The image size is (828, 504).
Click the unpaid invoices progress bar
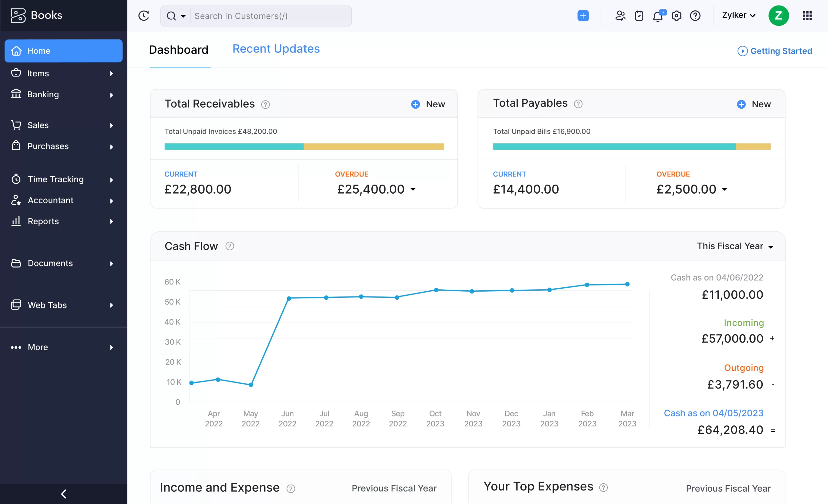pyautogui.click(x=304, y=147)
